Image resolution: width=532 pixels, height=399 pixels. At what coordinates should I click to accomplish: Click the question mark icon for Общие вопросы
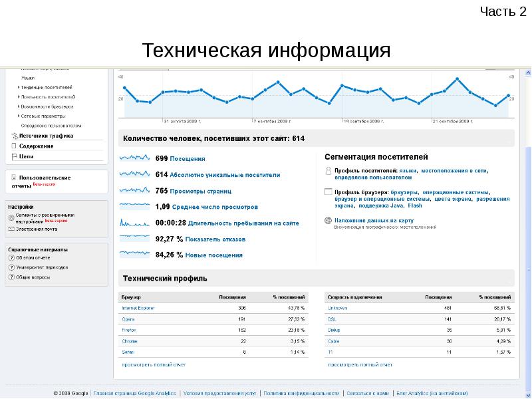(x=11, y=276)
